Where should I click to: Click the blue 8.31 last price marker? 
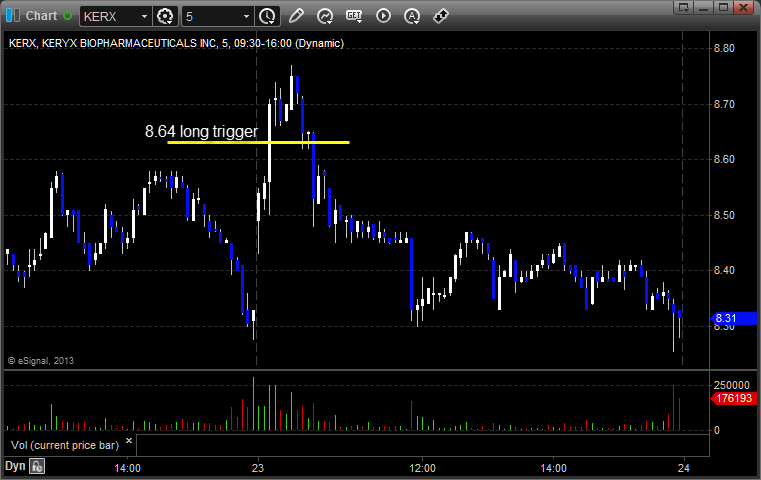pos(733,318)
